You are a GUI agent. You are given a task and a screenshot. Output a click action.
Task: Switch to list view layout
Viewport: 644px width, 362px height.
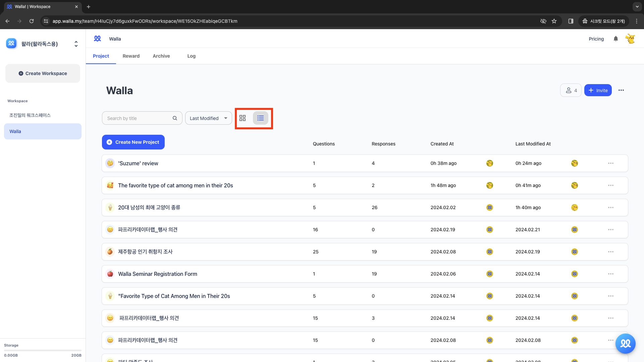(261, 118)
